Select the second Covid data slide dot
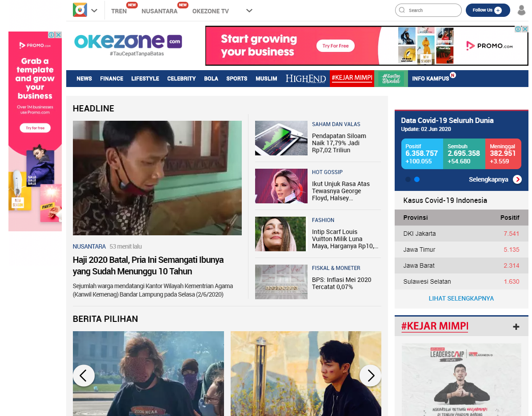This screenshot has width=532, height=416. [x=417, y=179]
